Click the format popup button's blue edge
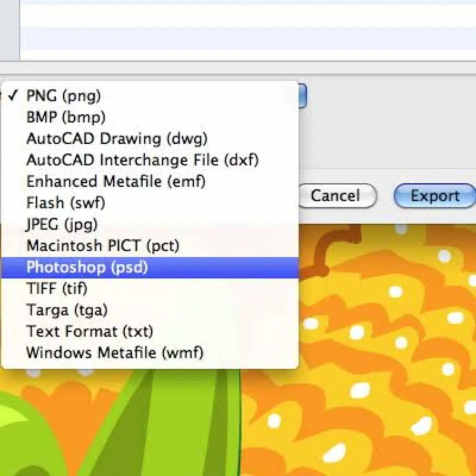Image resolution: width=476 pixels, height=476 pixels. (302, 96)
